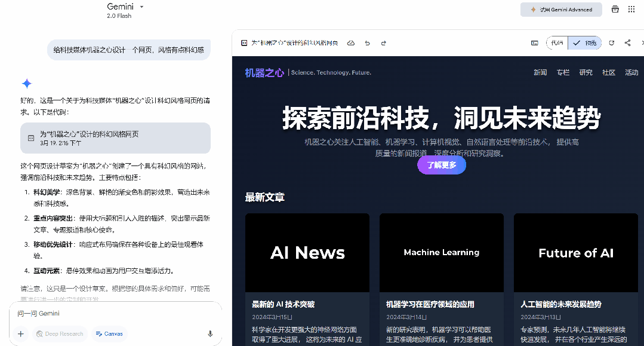Open the 社区 nav item on the webpage
This screenshot has width=644, height=346.
click(609, 73)
